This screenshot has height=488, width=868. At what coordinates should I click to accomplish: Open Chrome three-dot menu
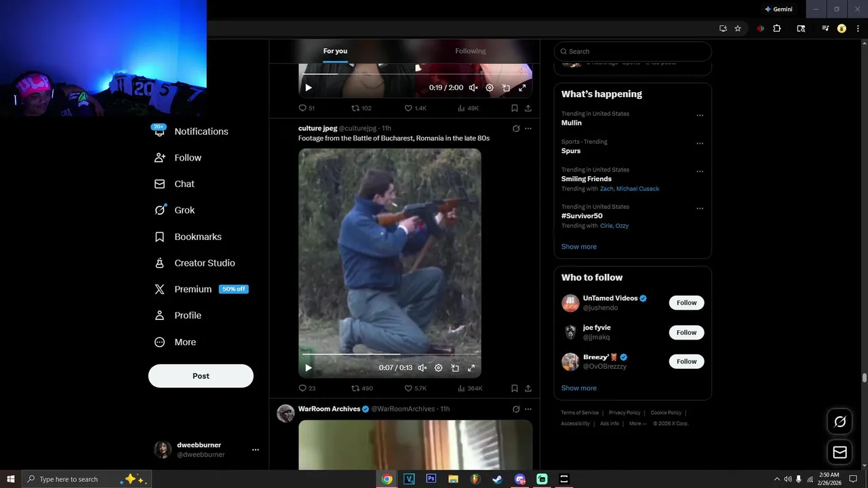click(858, 28)
